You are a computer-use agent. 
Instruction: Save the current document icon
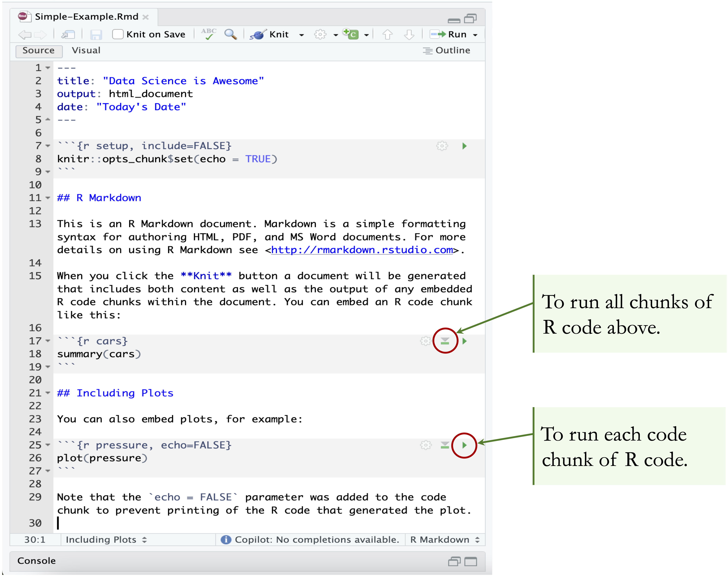coord(96,34)
